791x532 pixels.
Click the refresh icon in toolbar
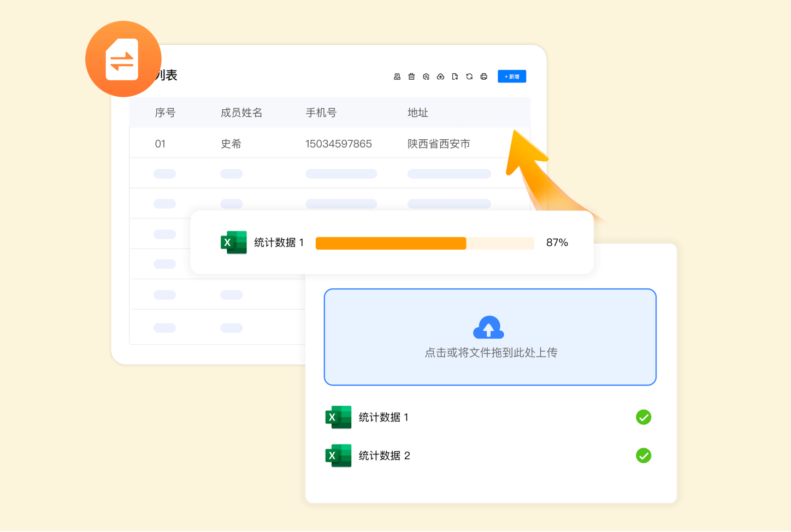point(469,76)
